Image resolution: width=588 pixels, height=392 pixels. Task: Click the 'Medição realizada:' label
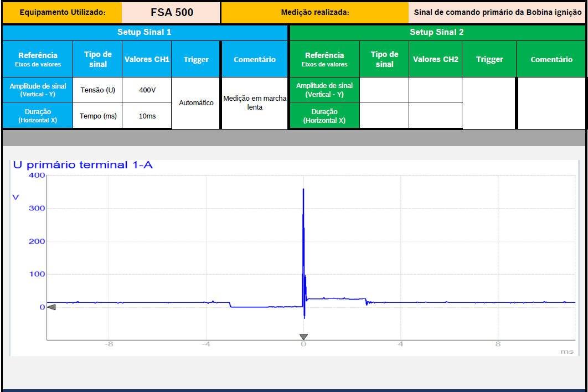(315, 12)
